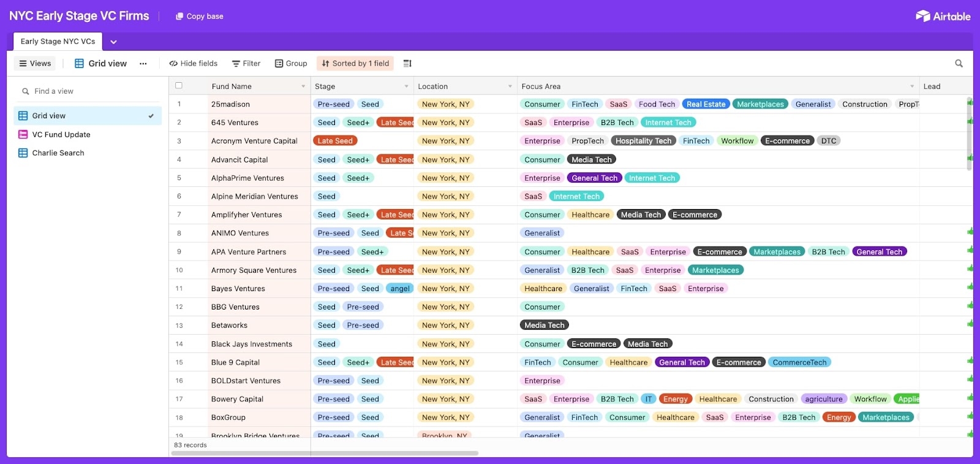
Task: Open the table list chevron beside tab
Action: [113, 42]
